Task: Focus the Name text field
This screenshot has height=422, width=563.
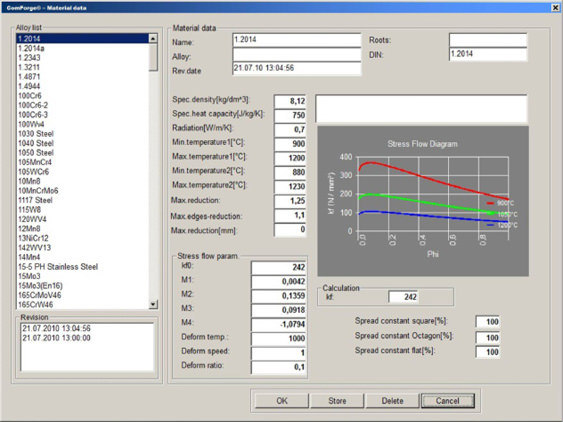Action: [x=297, y=40]
